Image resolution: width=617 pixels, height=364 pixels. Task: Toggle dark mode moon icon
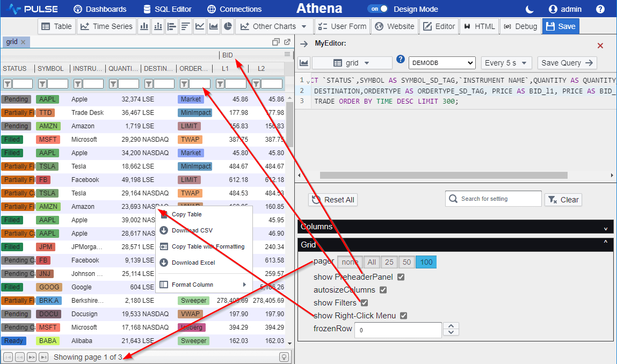[529, 9]
